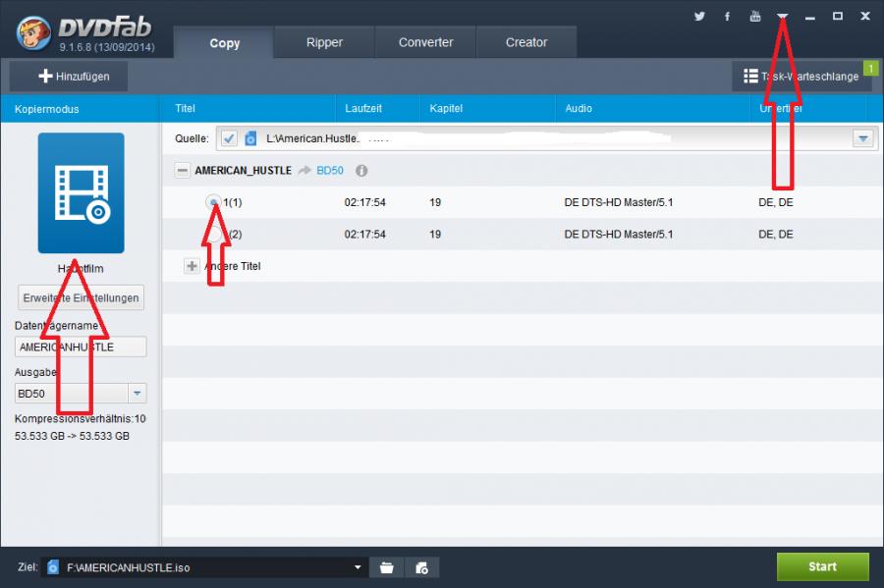The height and width of the screenshot is (588, 884).
Task: Click the open folder icon for target
Action: [387, 567]
